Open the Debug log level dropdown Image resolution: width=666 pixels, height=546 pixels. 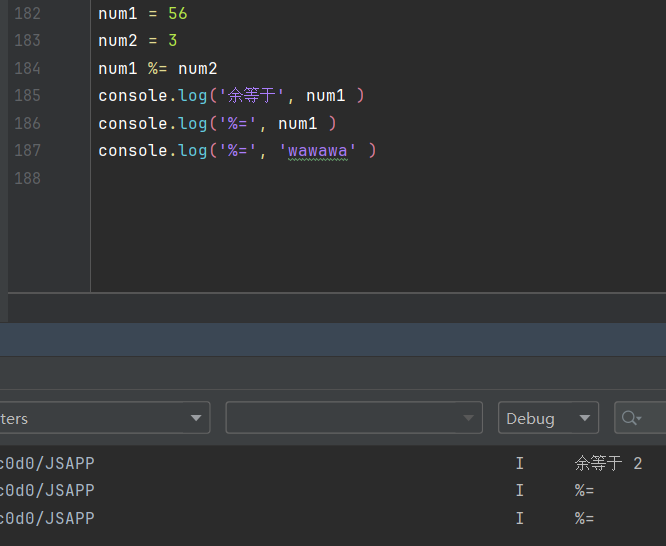click(x=548, y=418)
